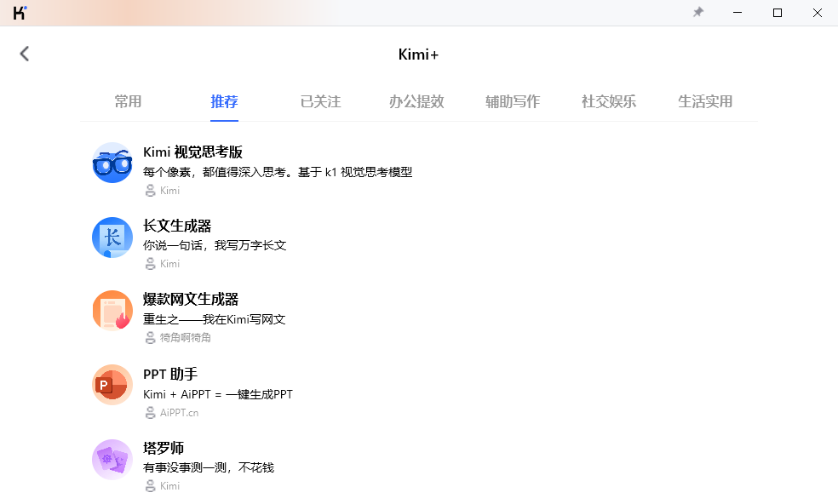This screenshot has width=838, height=504.
Task: Click author icon beside AiPPT.cn
Action: [x=150, y=413]
